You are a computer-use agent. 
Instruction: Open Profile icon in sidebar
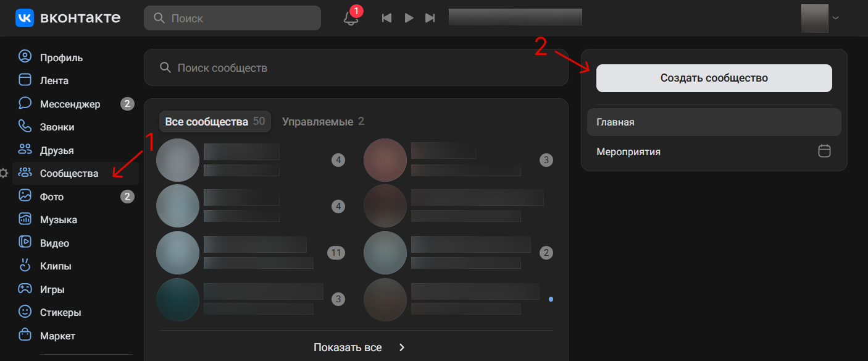pyautogui.click(x=25, y=57)
